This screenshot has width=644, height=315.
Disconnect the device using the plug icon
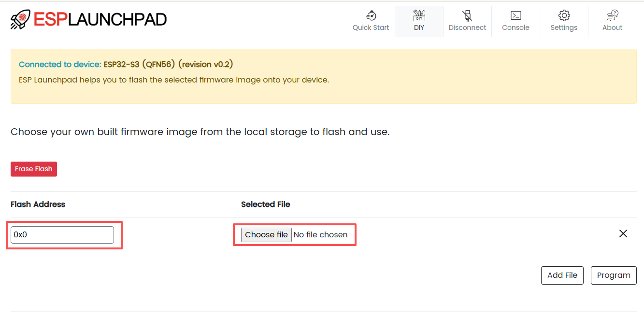[x=467, y=22]
